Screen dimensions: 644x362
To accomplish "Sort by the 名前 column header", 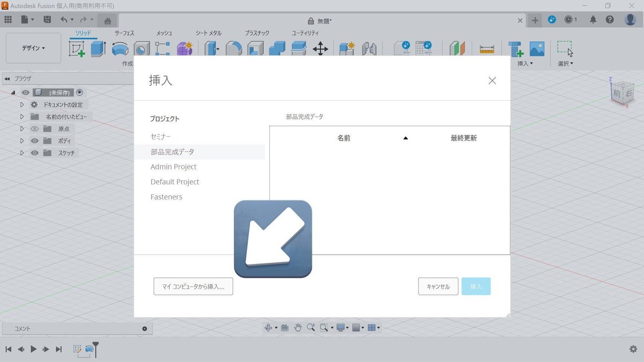I will (343, 138).
